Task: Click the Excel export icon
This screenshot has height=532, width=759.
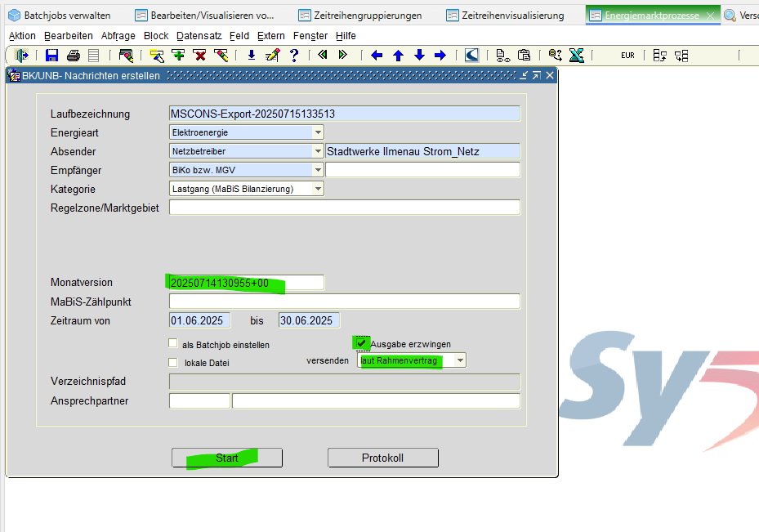Action: coord(576,56)
